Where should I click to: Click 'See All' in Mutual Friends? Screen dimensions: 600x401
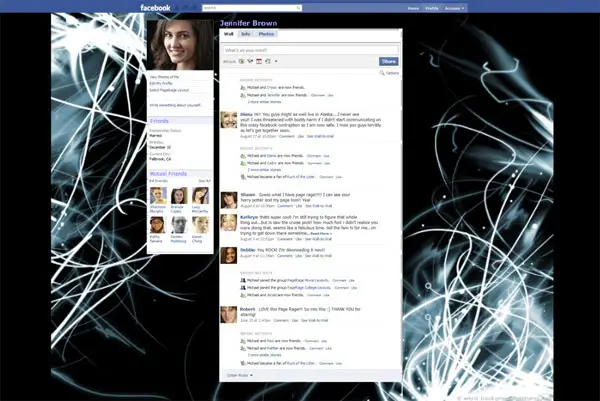pyautogui.click(x=204, y=181)
